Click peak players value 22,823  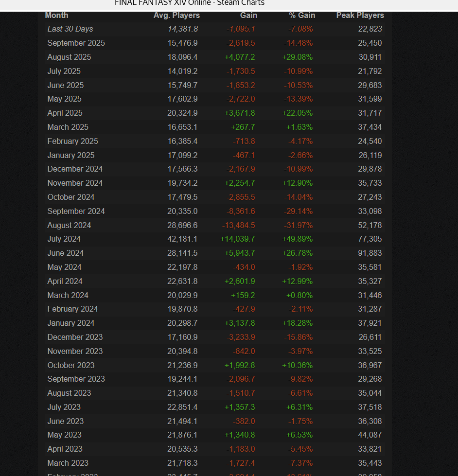[x=370, y=29]
